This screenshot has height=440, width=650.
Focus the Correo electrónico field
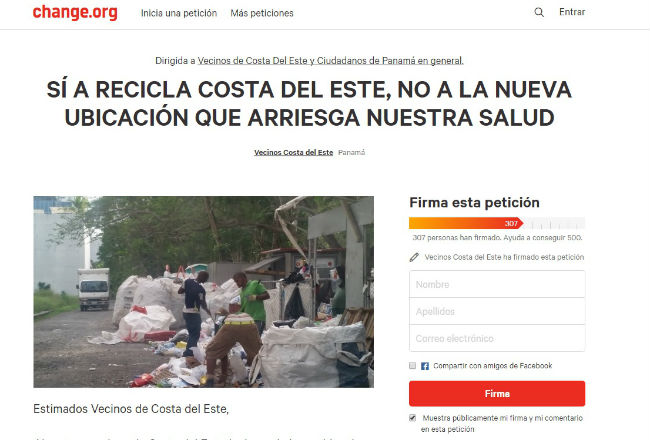pos(497,338)
